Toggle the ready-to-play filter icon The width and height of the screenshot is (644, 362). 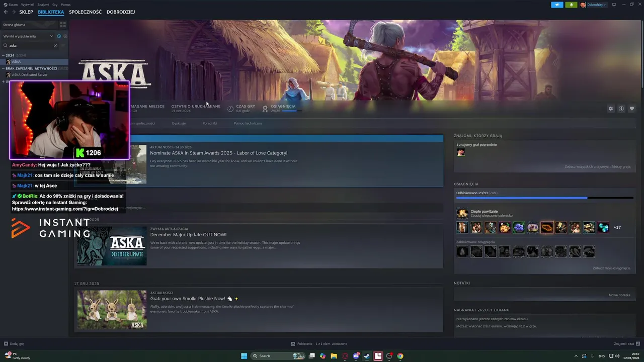[65, 36]
